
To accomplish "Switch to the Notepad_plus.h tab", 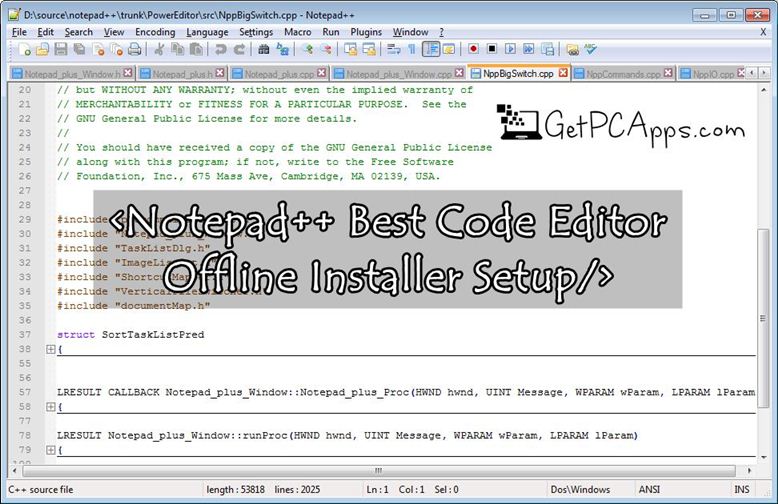I will tap(182, 73).
